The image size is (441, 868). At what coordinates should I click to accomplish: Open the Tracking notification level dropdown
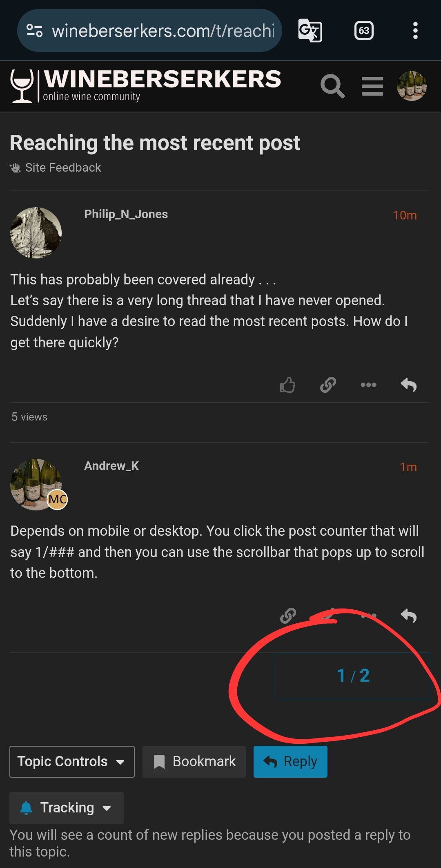click(67, 808)
